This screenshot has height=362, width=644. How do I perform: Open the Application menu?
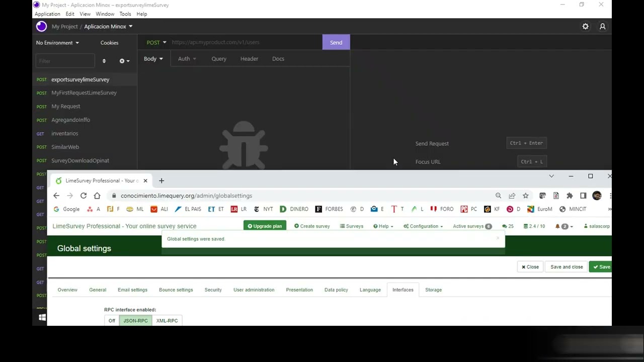(47, 14)
